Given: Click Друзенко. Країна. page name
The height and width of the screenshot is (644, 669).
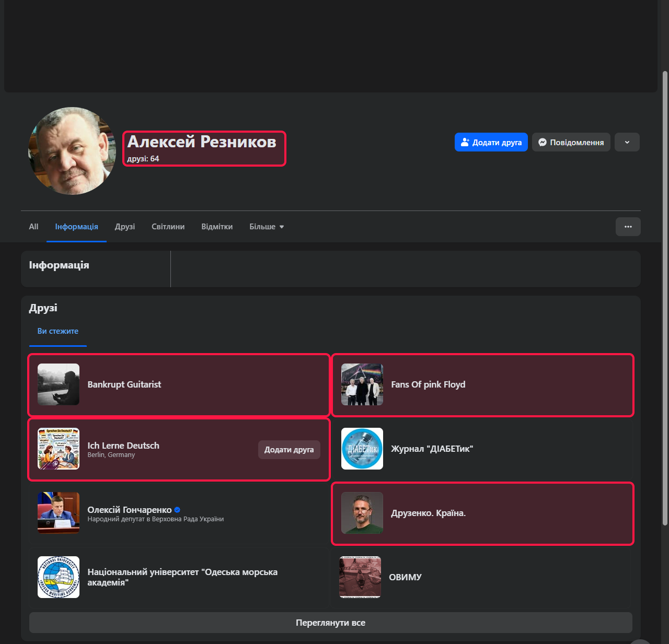Looking at the screenshot, I should click(429, 513).
